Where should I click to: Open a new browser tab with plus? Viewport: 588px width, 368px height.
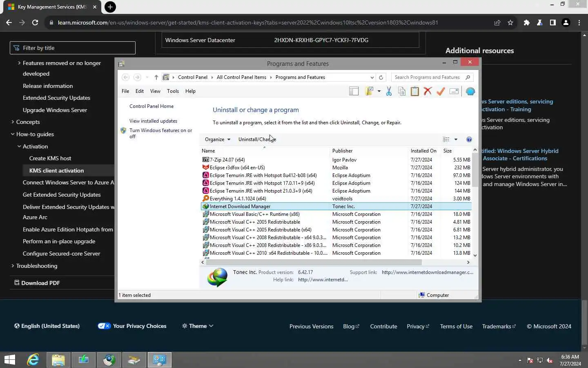(110, 7)
